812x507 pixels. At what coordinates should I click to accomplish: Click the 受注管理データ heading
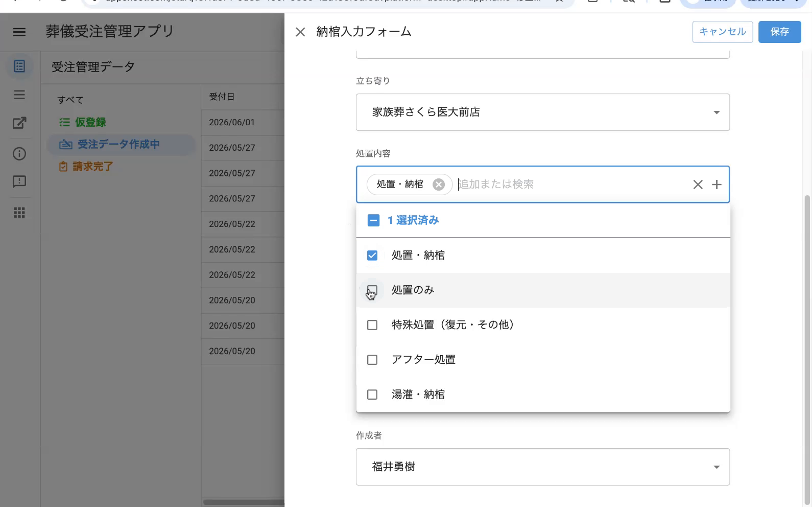[93, 67]
